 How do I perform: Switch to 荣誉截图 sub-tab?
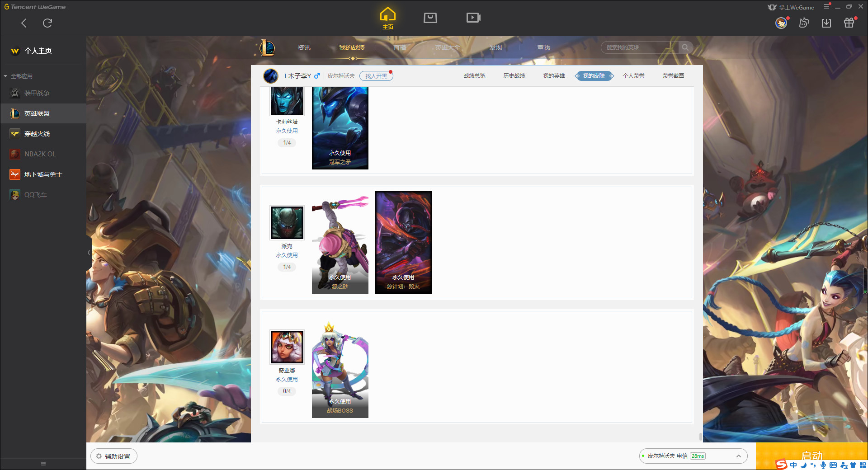tap(673, 76)
